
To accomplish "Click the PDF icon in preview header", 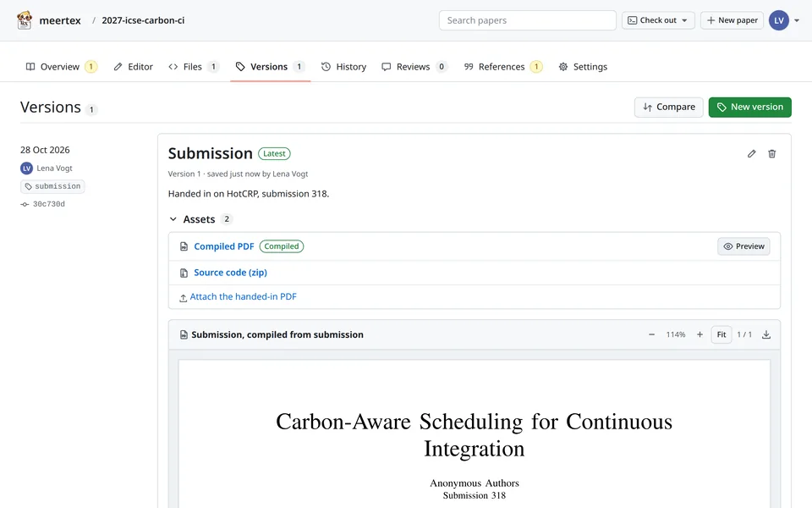I will pos(184,334).
